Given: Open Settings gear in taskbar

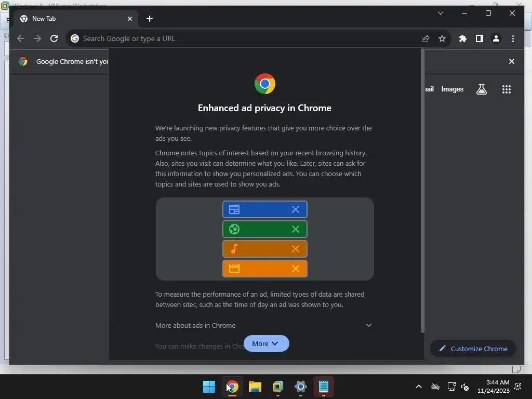Looking at the screenshot, I should tap(301, 387).
